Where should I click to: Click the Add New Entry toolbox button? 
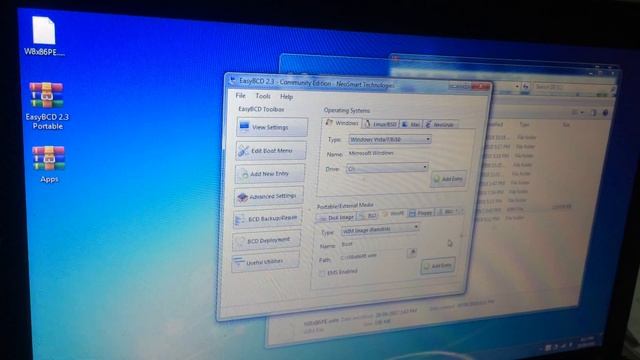(270, 174)
